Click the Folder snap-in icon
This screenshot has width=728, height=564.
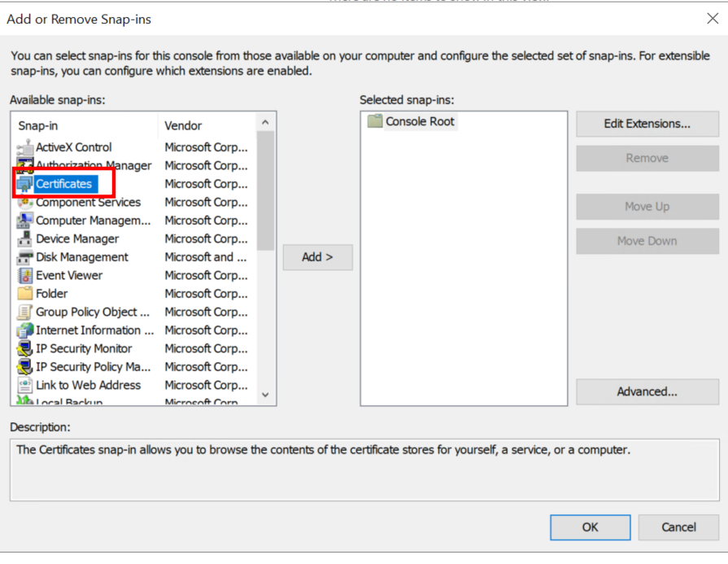pyautogui.click(x=24, y=294)
